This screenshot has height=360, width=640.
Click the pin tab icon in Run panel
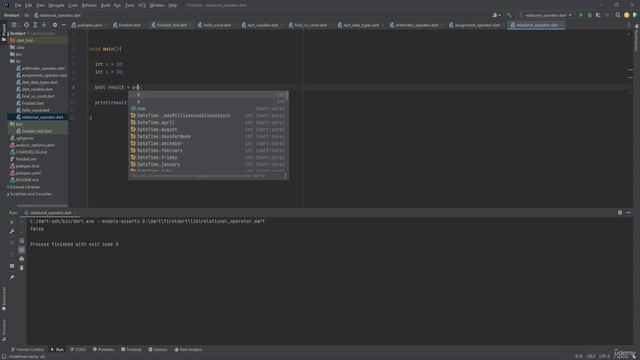12,277
